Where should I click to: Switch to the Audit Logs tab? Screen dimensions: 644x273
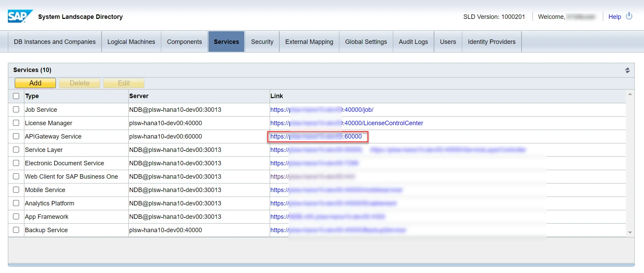[x=413, y=42]
